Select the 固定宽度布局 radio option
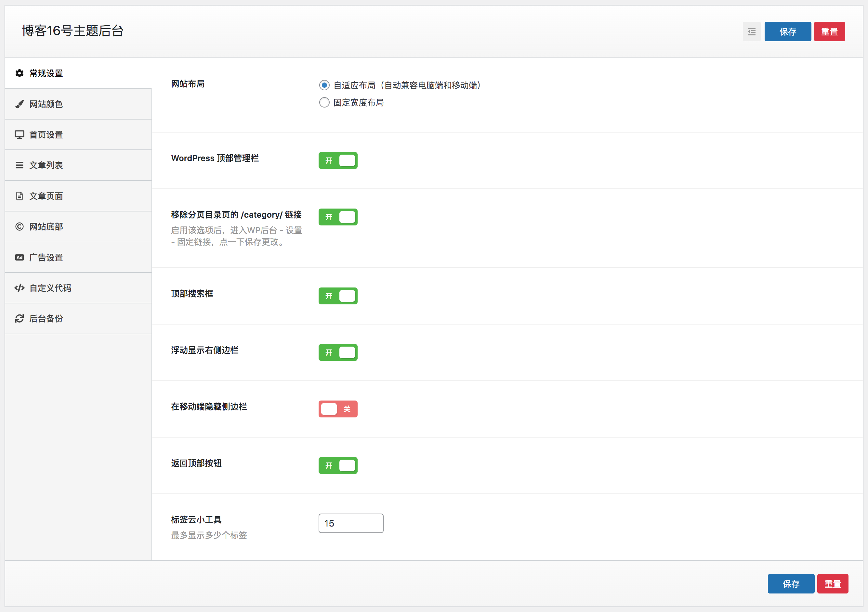The height and width of the screenshot is (612, 868). (324, 102)
